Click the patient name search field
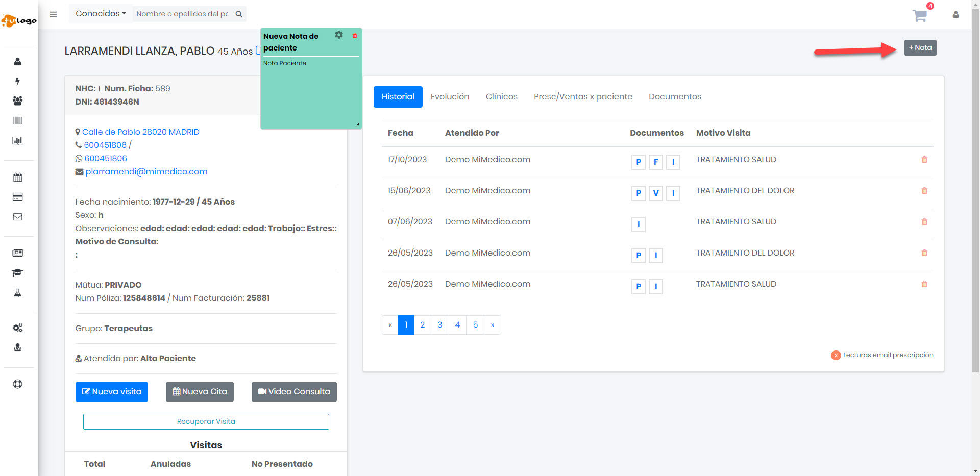980x476 pixels. click(182, 14)
